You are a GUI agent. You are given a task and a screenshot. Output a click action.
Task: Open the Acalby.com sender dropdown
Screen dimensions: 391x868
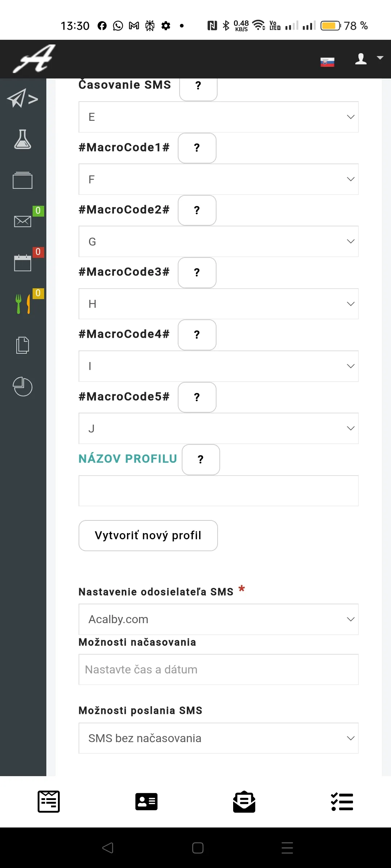219,619
